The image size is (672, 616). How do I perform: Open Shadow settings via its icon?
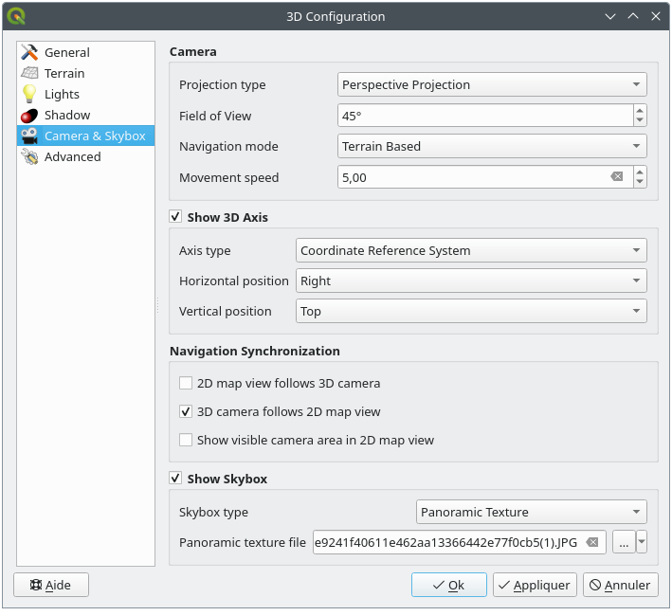tap(29, 116)
